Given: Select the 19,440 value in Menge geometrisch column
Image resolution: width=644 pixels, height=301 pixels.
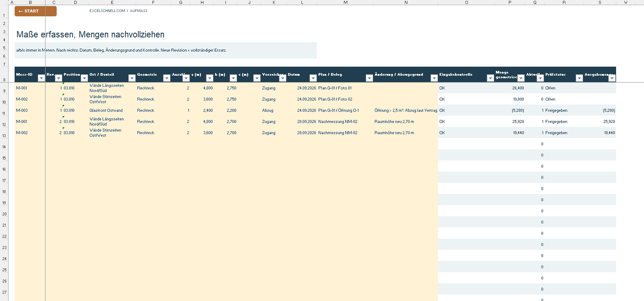Looking at the screenshot, I should (x=510, y=133).
